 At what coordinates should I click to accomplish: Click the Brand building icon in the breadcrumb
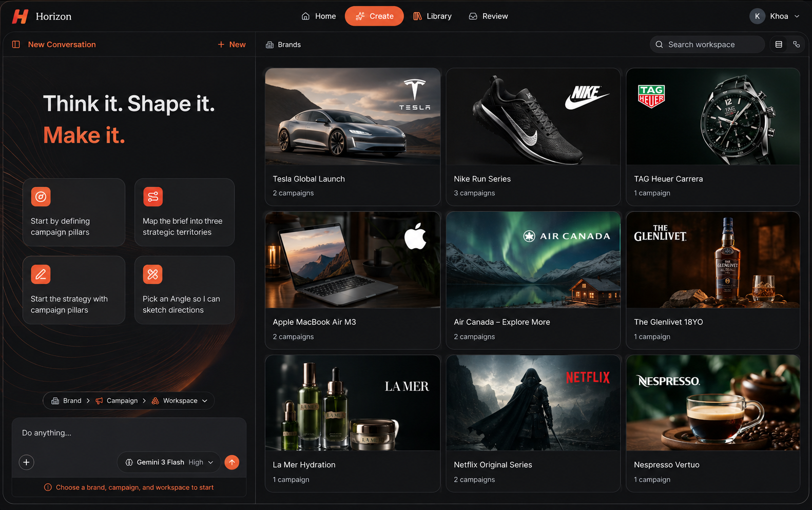55,401
